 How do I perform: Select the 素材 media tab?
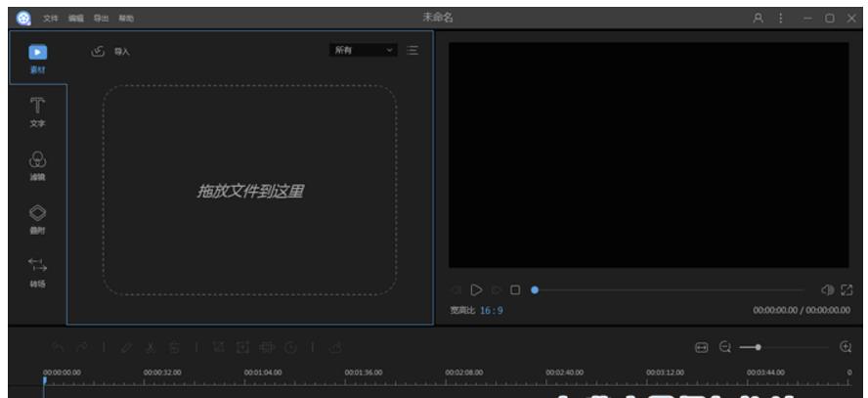click(38, 58)
